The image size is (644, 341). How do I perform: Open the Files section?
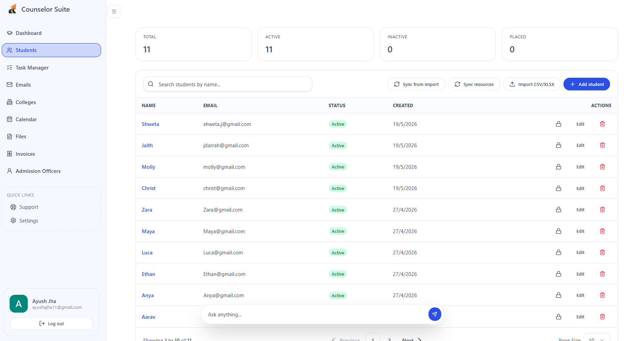coord(51,136)
